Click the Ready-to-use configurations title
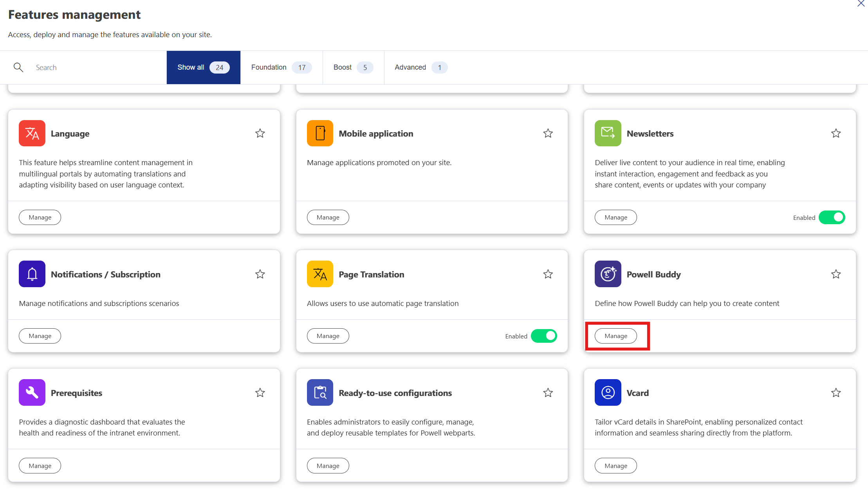This screenshot has width=868, height=493. pos(395,393)
